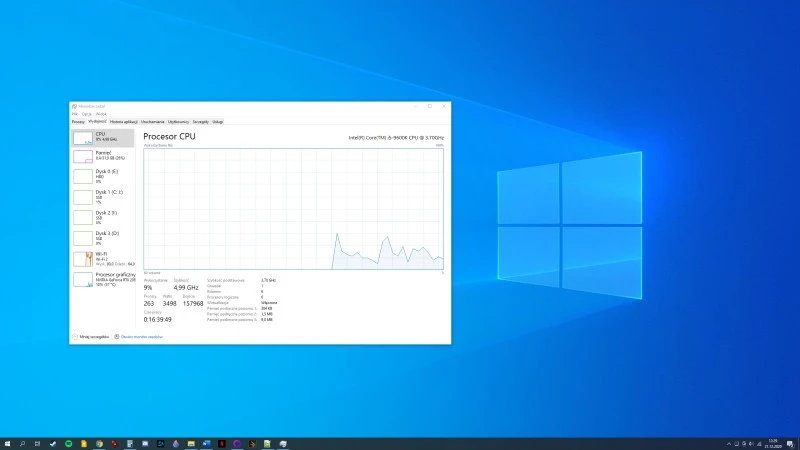Click the 0:16:39:49 uptime value
Image resolution: width=800 pixels, height=450 pixels.
coord(158,319)
